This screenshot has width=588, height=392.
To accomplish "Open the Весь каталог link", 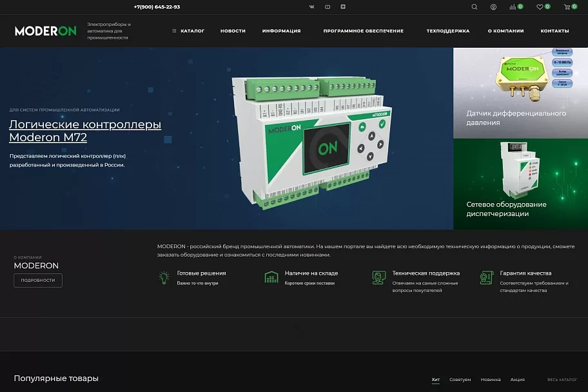I will tap(562, 380).
